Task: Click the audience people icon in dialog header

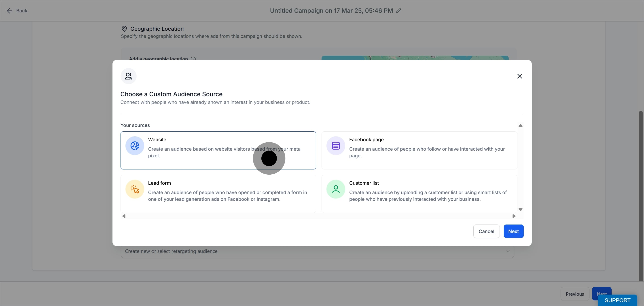Action: click(129, 76)
